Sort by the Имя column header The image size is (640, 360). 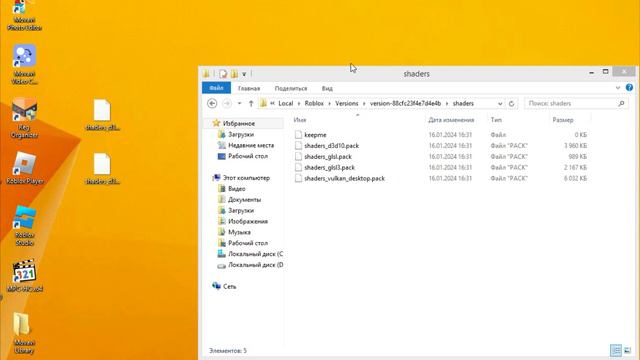point(300,120)
